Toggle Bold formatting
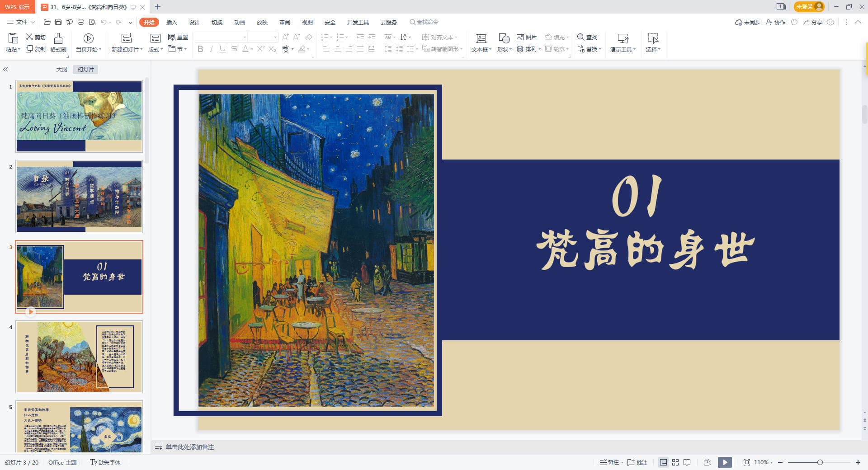Screen dimensions: 868x470 [x=200, y=49]
